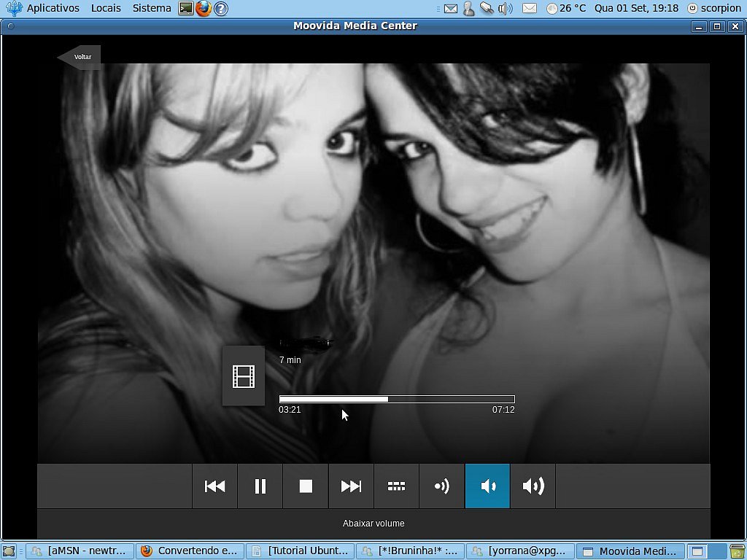
Task: Select the audio track icon
Action: click(x=442, y=486)
